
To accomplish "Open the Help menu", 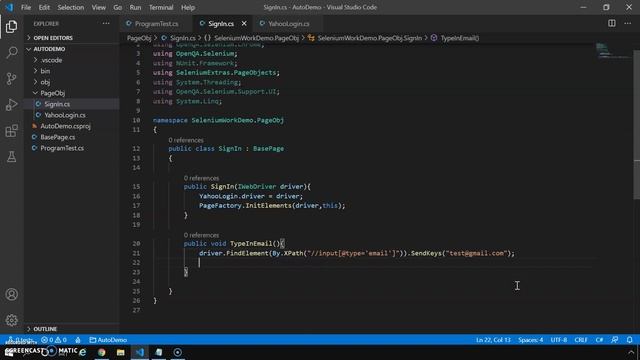I will pos(188,7).
